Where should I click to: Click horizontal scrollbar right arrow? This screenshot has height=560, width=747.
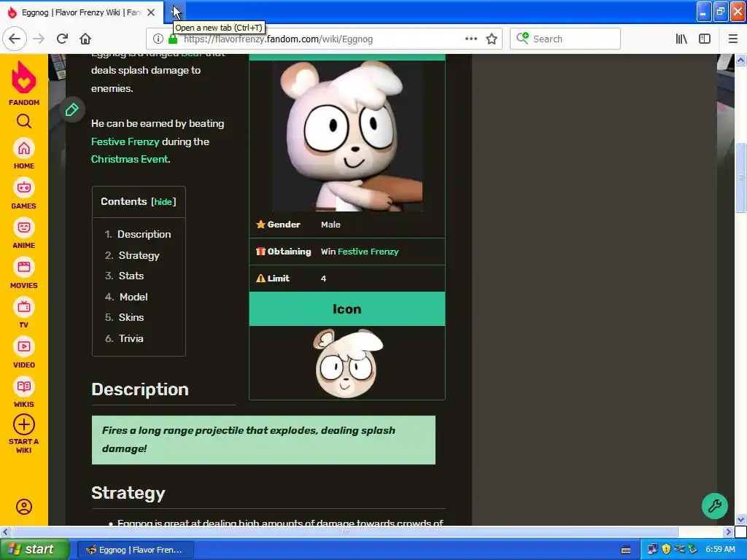click(x=729, y=532)
